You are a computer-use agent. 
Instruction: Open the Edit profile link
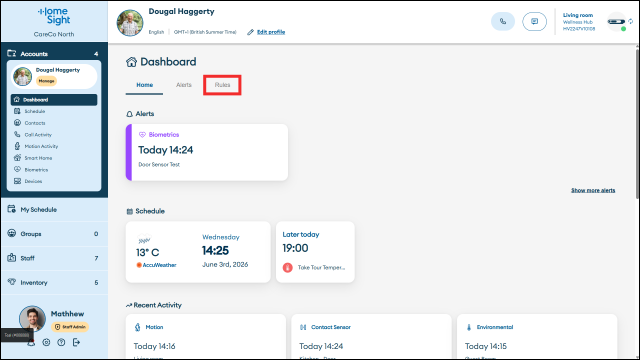coord(271,32)
